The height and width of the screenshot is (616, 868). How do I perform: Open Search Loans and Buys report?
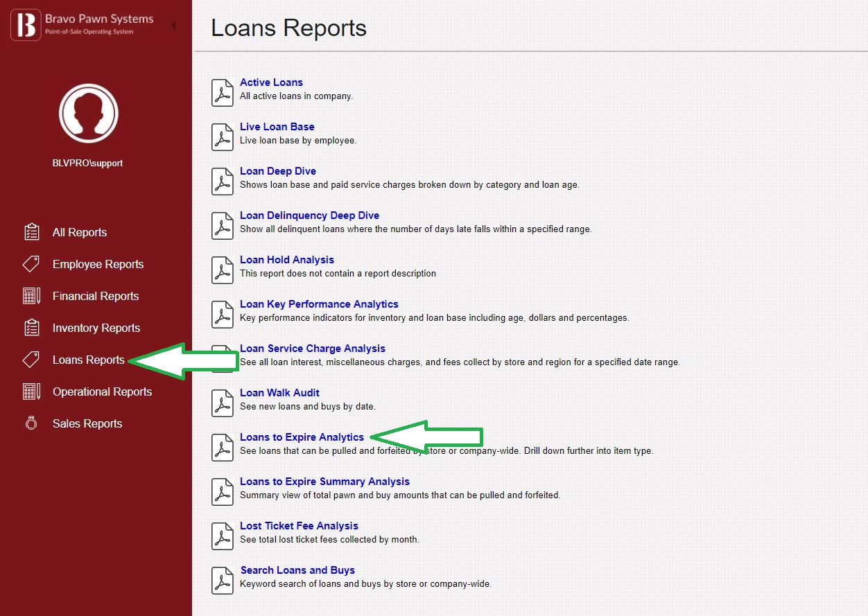(297, 570)
